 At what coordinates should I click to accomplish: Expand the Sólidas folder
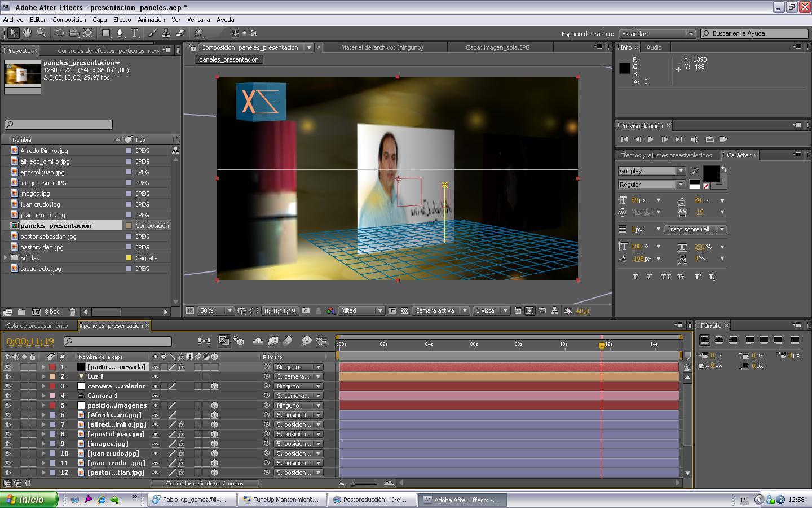[x=6, y=258]
